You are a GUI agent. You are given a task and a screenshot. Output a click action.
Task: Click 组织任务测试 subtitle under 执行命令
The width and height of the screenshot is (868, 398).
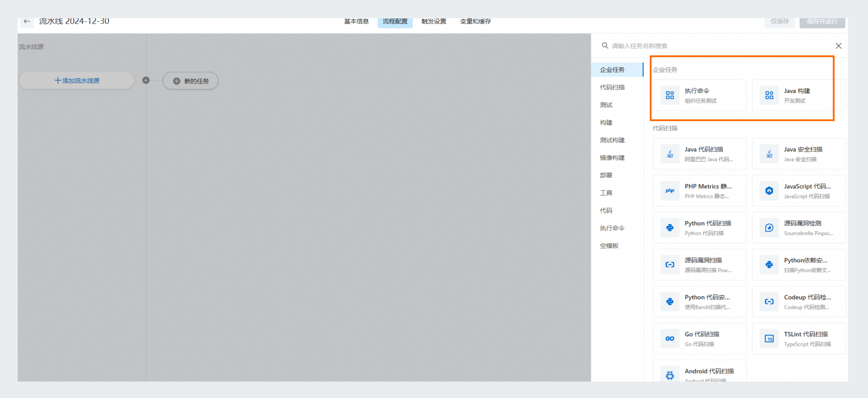[701, 100]
